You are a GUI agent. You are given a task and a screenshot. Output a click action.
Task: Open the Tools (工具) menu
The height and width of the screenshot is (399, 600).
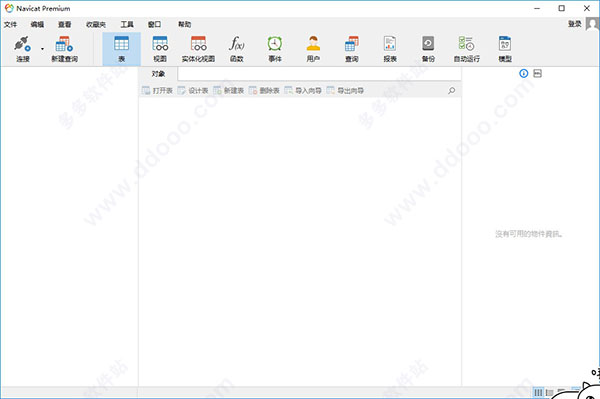(127, 24)
